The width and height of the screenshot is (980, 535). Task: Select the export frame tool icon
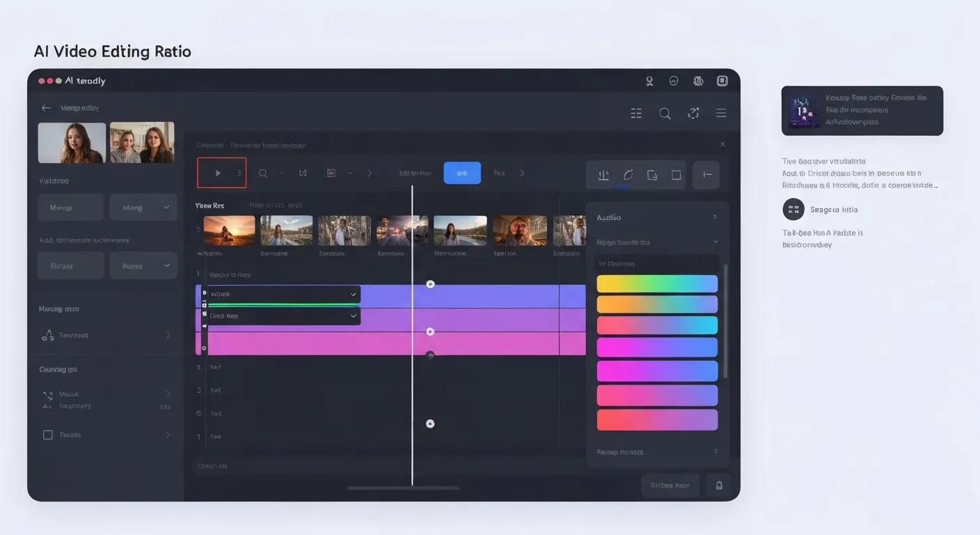tap(652, 176)
